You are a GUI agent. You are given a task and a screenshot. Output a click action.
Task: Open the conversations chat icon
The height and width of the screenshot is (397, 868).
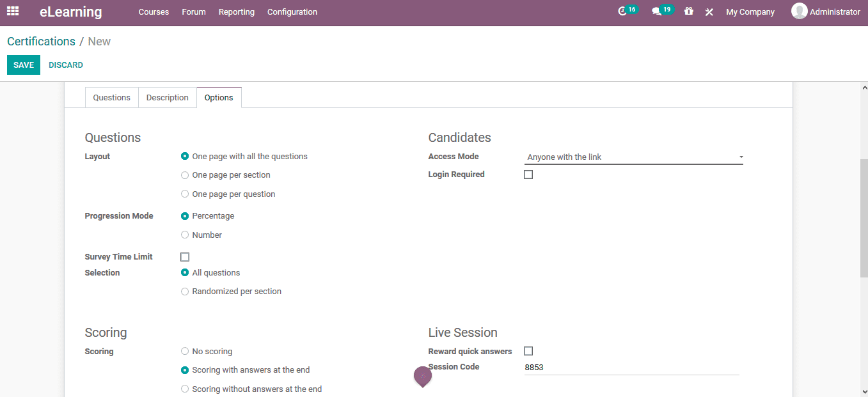[656, 12]
